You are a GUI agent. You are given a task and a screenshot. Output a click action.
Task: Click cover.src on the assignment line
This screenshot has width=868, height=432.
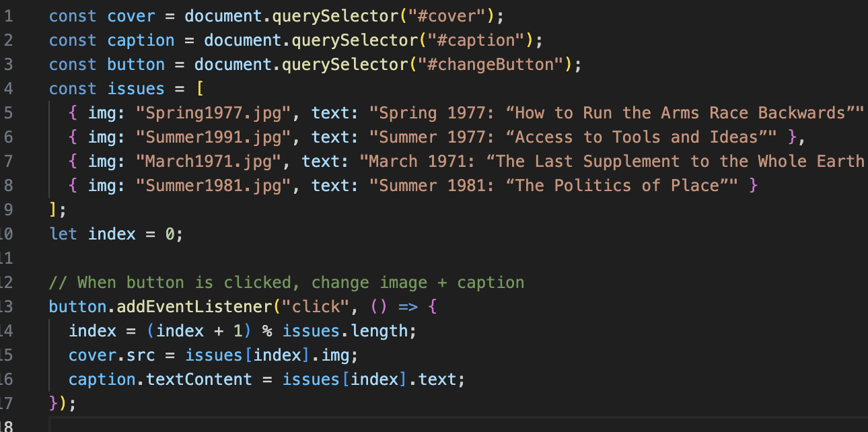point(111,355)
